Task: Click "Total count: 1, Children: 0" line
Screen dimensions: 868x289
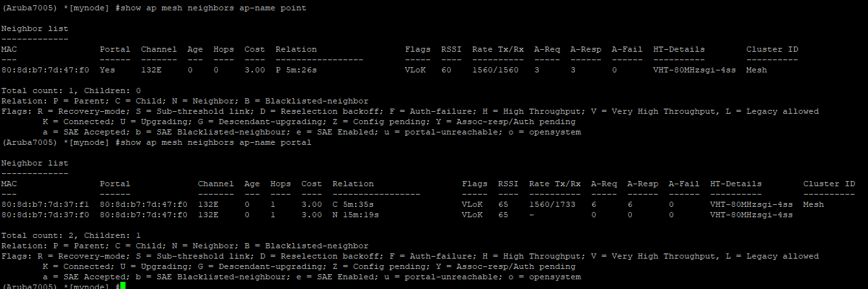Action: point(71,91)
